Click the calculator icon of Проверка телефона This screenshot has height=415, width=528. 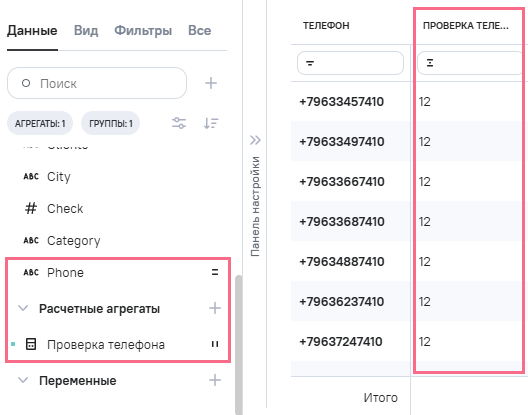click(31, 344)
